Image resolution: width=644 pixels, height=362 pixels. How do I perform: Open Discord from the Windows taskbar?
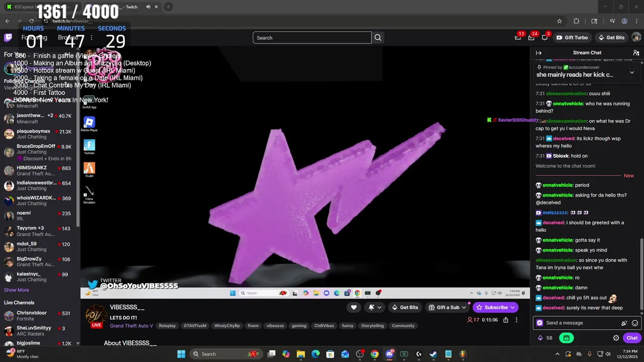tap(389, 354)
